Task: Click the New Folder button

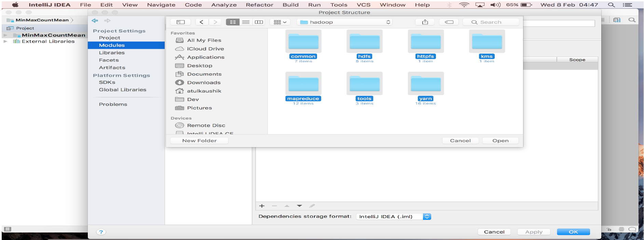Action: click(x=199, y=141)
